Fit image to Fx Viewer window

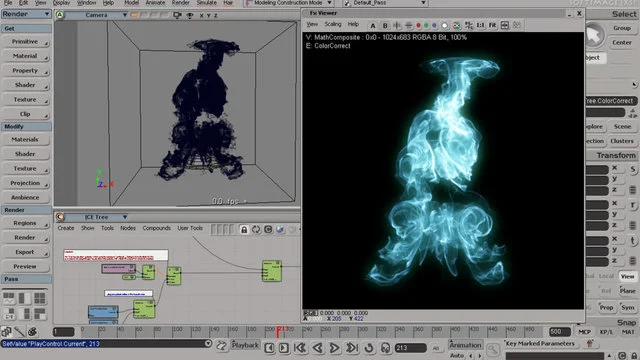point(493,25)
